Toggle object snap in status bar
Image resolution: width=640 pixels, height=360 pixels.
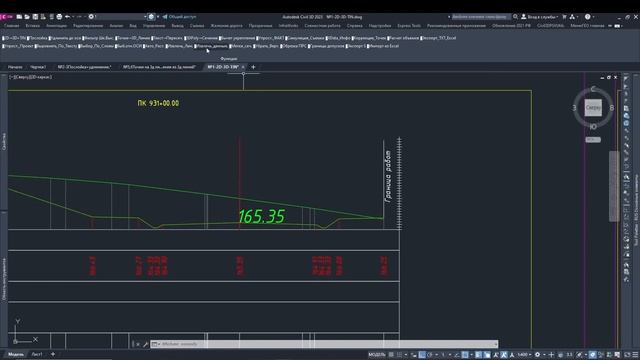click(x=465, y=355)
